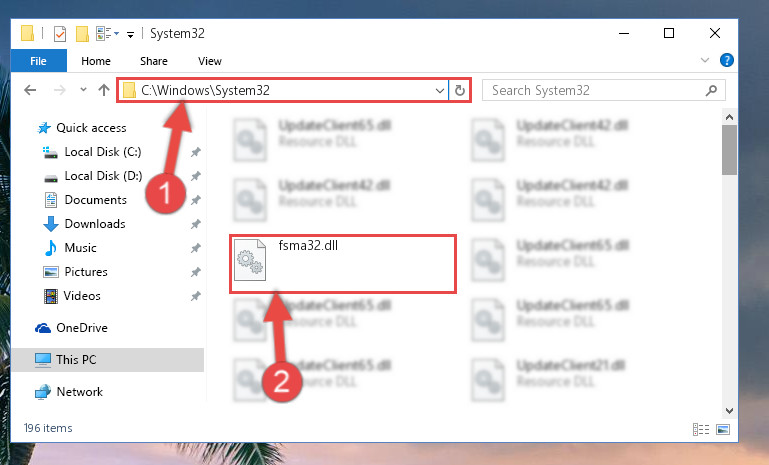Switch to details view icon in status bar
The width and height of the screenshot is (769, 465).
tap(701, 430)
